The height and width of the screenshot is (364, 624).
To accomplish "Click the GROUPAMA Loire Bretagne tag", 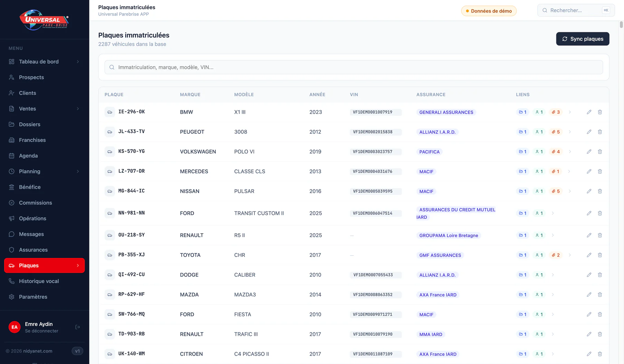I will tap(449, 235).
